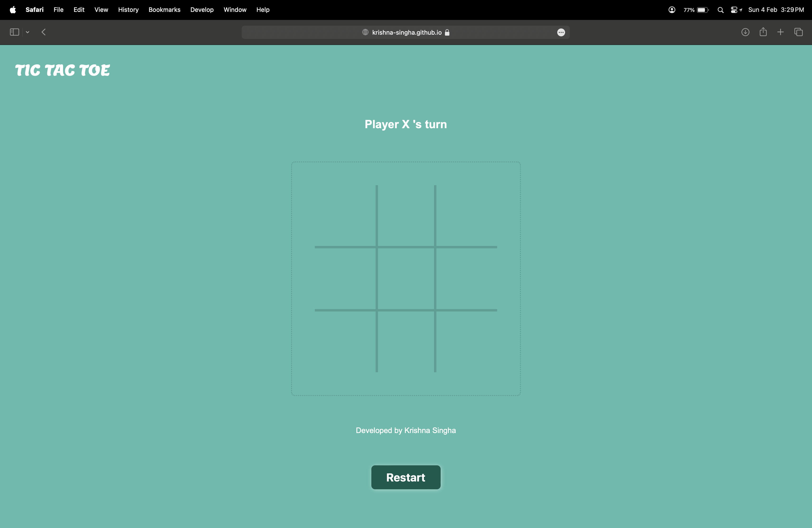Show the tab overview icon
The image size is (812, 528).
click(798, 32)
